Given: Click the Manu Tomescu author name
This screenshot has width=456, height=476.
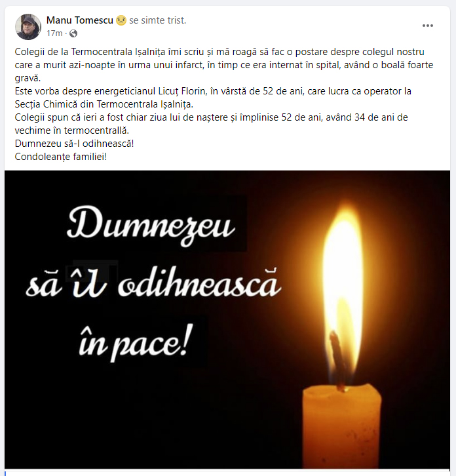Looking at the screenshot, I should [80, 20].
